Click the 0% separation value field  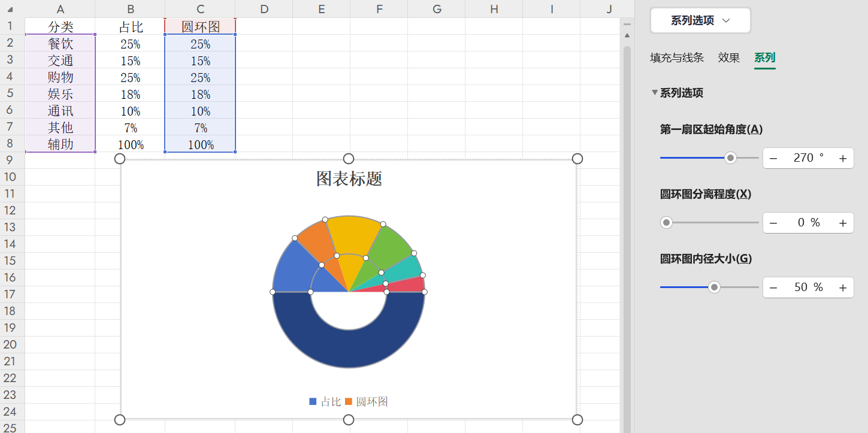[x=807, y=222]
